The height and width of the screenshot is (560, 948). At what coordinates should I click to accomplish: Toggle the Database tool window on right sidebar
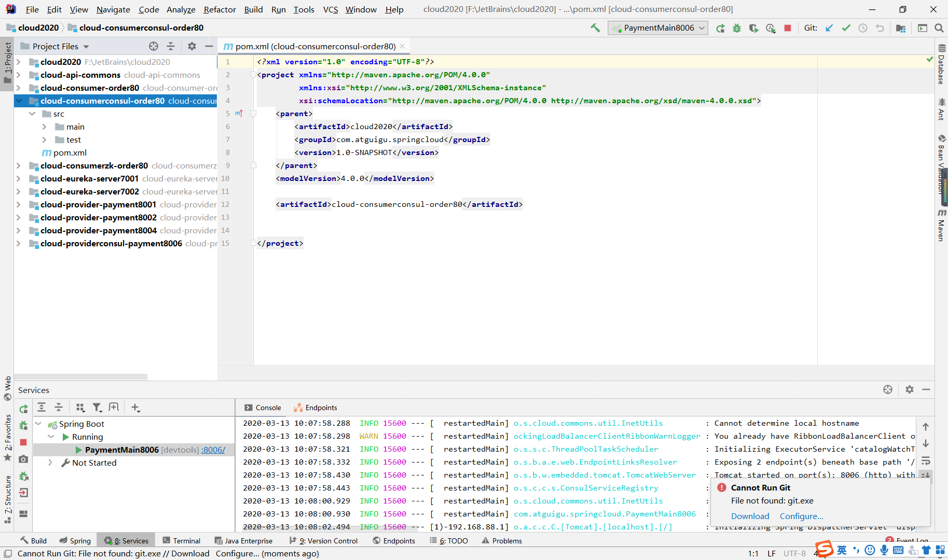click(x=941, y=64)
